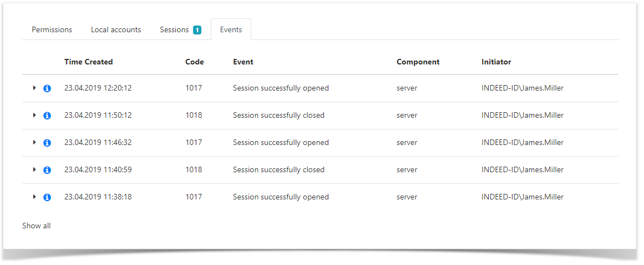This screenshot has width=644, height=265.
Task: Expand the 11:40:59 session closed row
Action: pos(34,169)
